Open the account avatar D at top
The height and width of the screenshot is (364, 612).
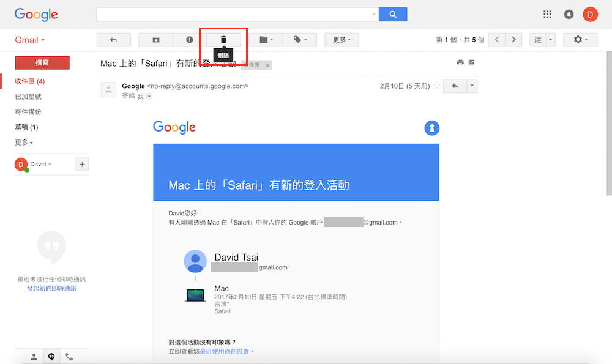click(x=590, y=15)
